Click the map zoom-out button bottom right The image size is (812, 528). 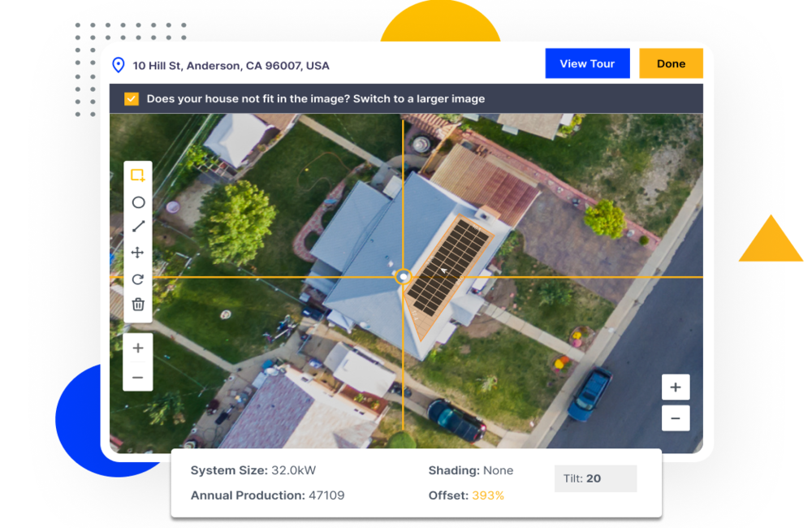[x=675, y=418]
